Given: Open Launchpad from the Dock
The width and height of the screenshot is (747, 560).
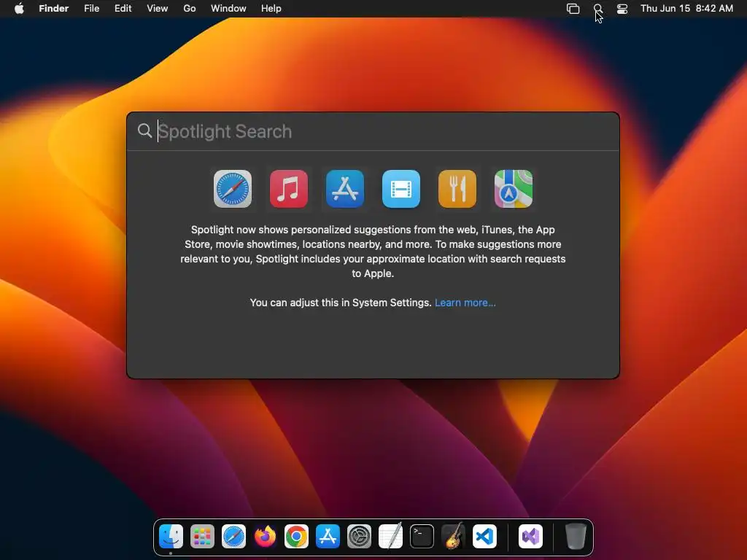Looking at the screenshot, I should (x=202, y=536).
